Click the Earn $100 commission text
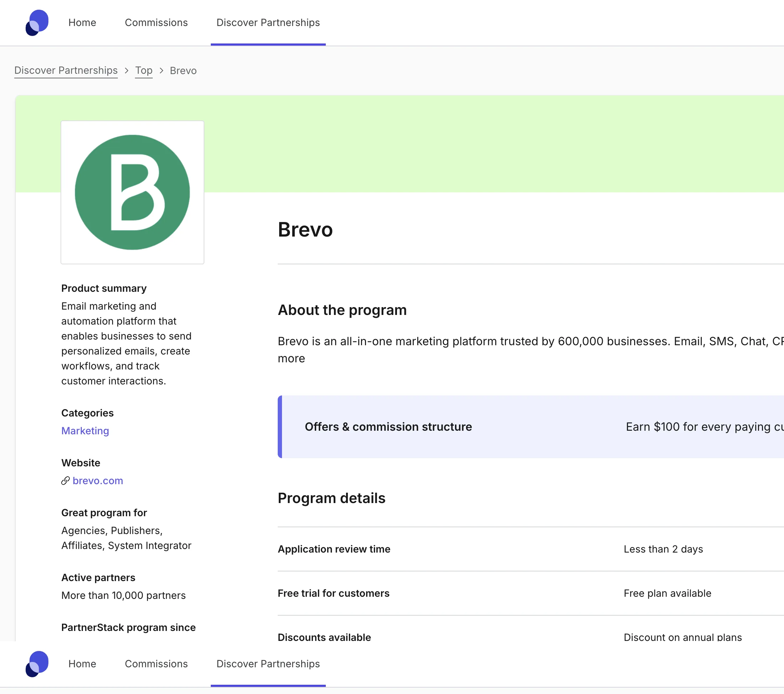The width and height of the screenshot is (784, 694). (x=705, y=426)
